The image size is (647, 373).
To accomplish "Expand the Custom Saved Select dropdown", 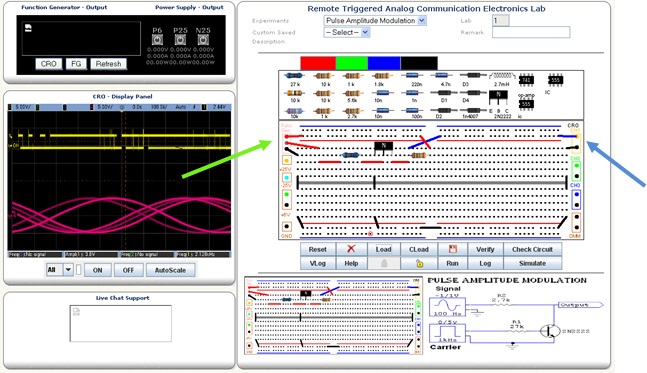I will tap(347, 32).
